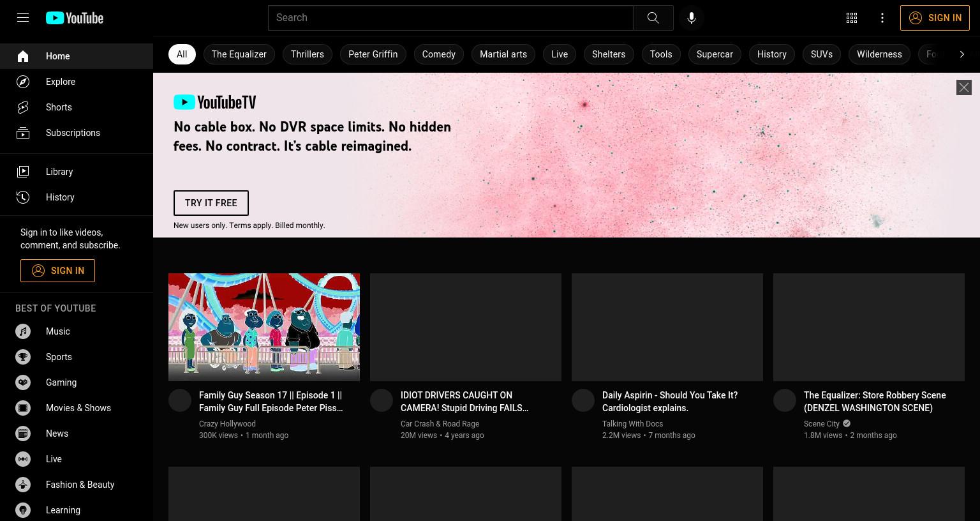
Task: Click the YouTube logo
Action: click(x=75, y=18)
